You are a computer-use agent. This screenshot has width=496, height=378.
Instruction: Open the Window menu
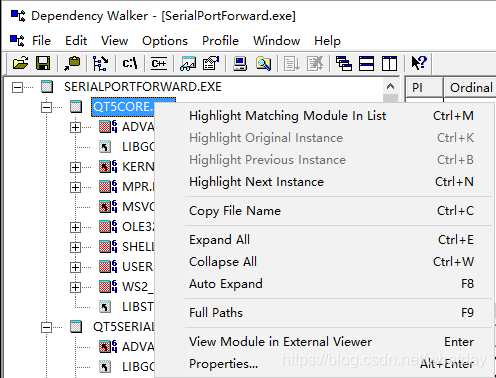(276, 41)
